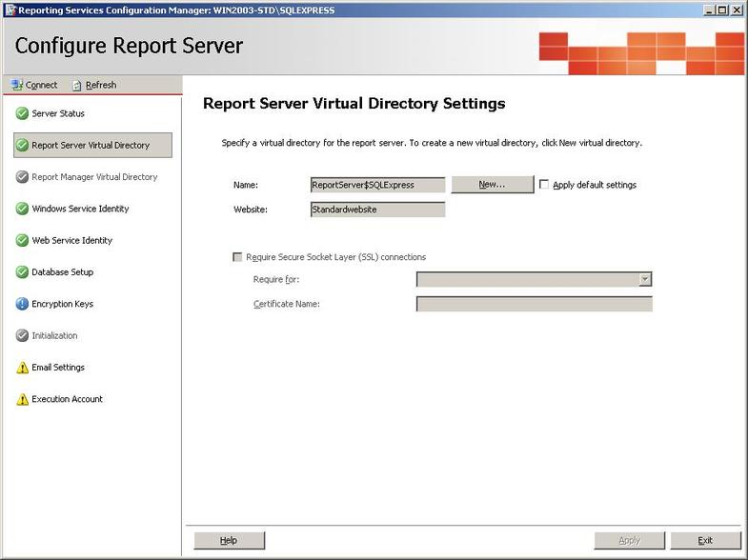Click the heading Report Server Virtual Directory Settings
Screen dimensions: 748x560
point(354,104)
